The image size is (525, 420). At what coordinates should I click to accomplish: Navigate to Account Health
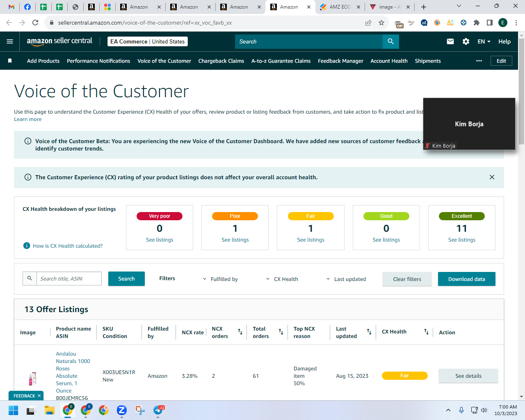click(389, 61)
